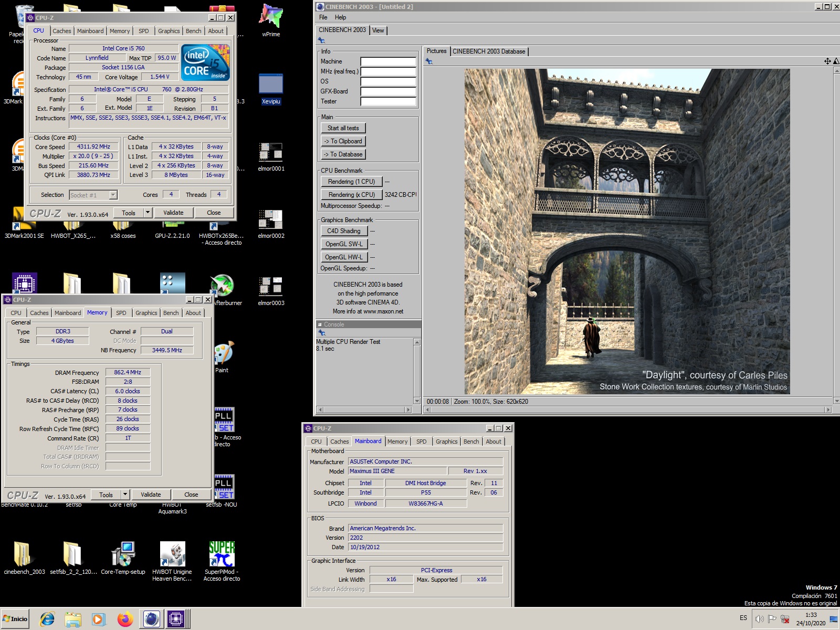
Task: Click the To Clipboard button
Action: click(x=343, y=141)
